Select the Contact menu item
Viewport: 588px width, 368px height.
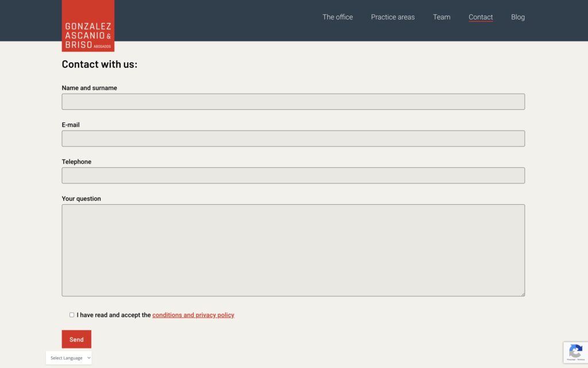pos(481,17)
